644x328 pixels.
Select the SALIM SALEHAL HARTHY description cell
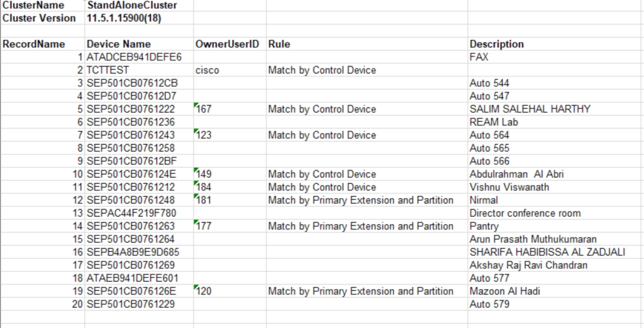coord(530,109)
